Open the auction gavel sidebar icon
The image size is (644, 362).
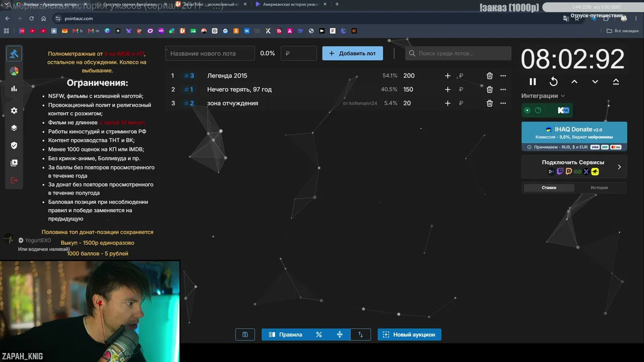[x=14, y=53]
